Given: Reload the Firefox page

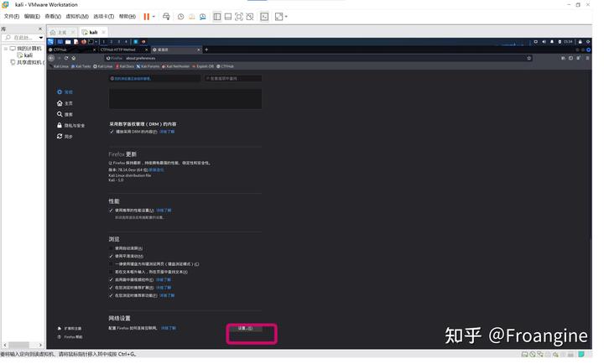Looking at the screenshot, I should point(66,58).
